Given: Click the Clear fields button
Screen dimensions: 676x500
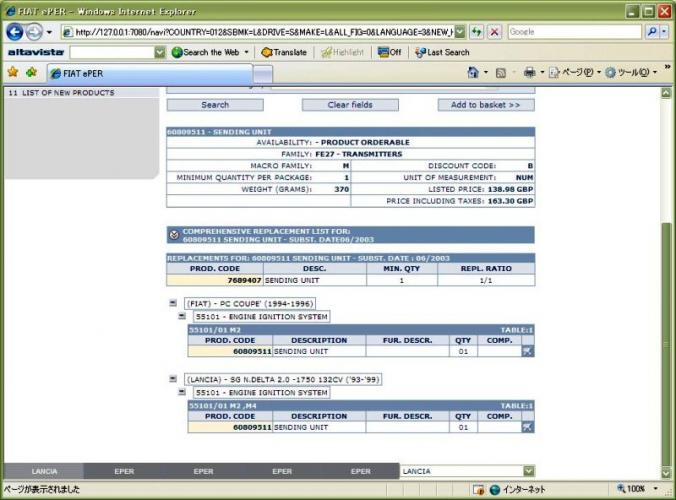Looking at the screenshot, I should click(x=350, y=105).
